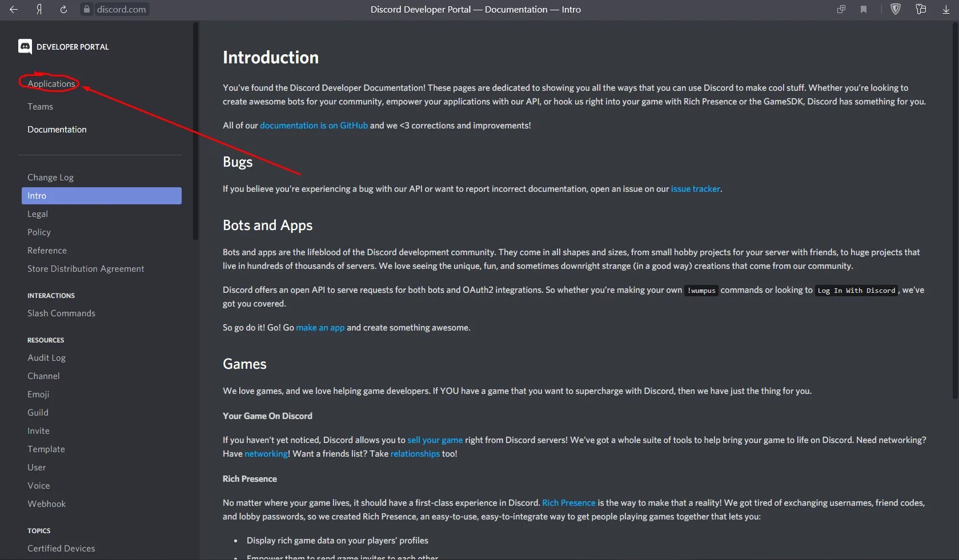Screen dimensions: 959x560
Task: Click the overlapping squares plus icon
Action: tap(841, 9)
